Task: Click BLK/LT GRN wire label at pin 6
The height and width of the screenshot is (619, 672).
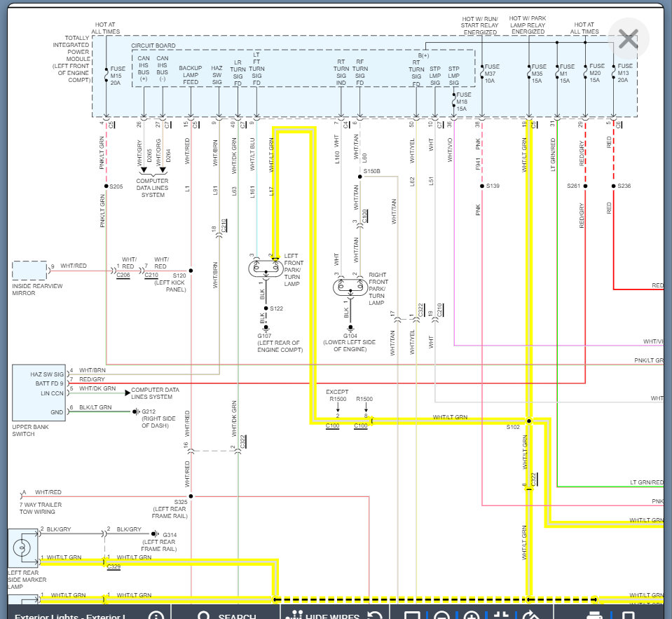Action: (95, 407)
